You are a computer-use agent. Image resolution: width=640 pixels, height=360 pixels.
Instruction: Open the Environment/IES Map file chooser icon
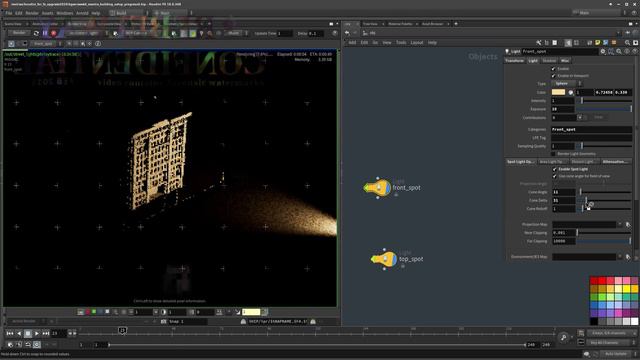click(x=628, y=257)
